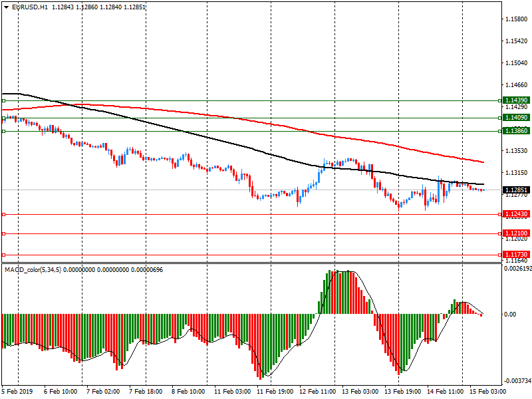Select the green 1.14090 price level tag

click(x=515, y=118)
